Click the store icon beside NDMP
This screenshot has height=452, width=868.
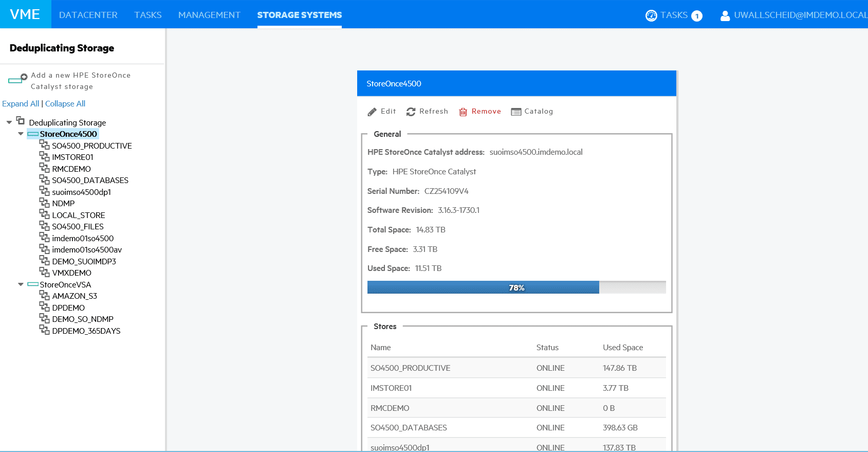tap(45, 202)
